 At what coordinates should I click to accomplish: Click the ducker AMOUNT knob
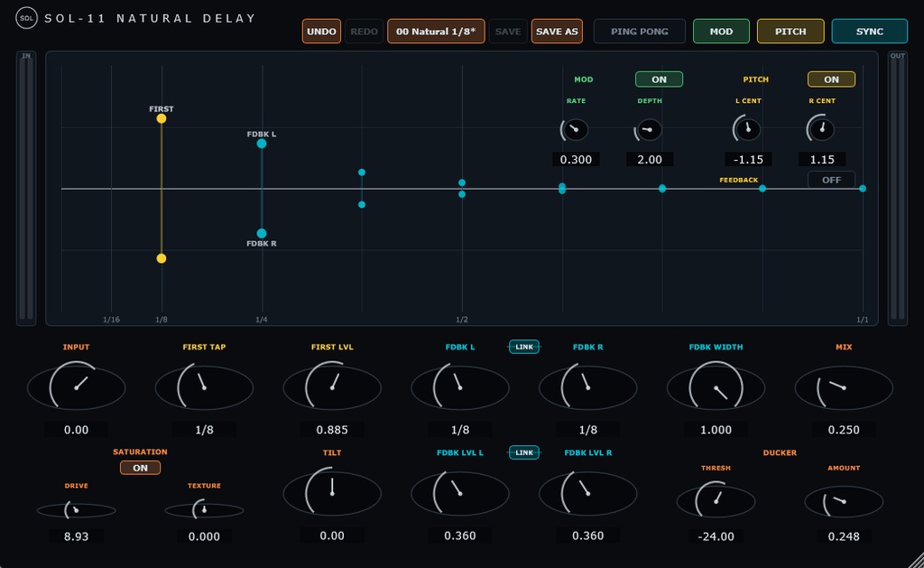click(x=844, y=501)
